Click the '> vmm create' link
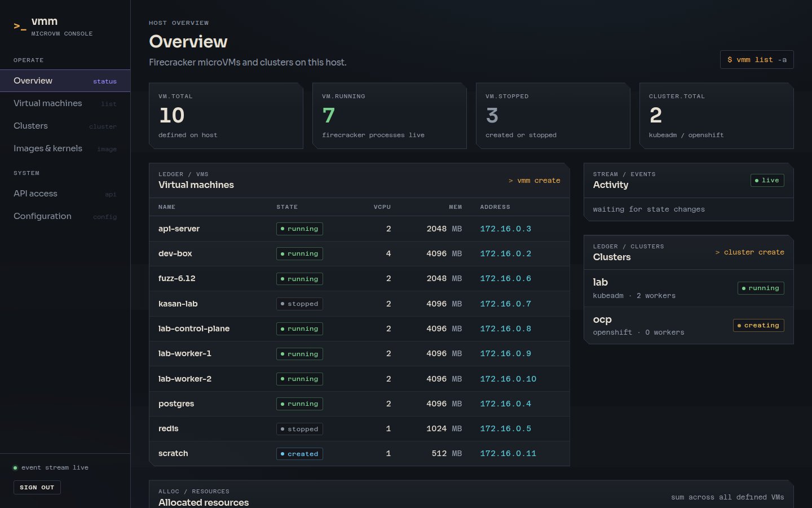812x508 pixels. (x=534, y=181)
